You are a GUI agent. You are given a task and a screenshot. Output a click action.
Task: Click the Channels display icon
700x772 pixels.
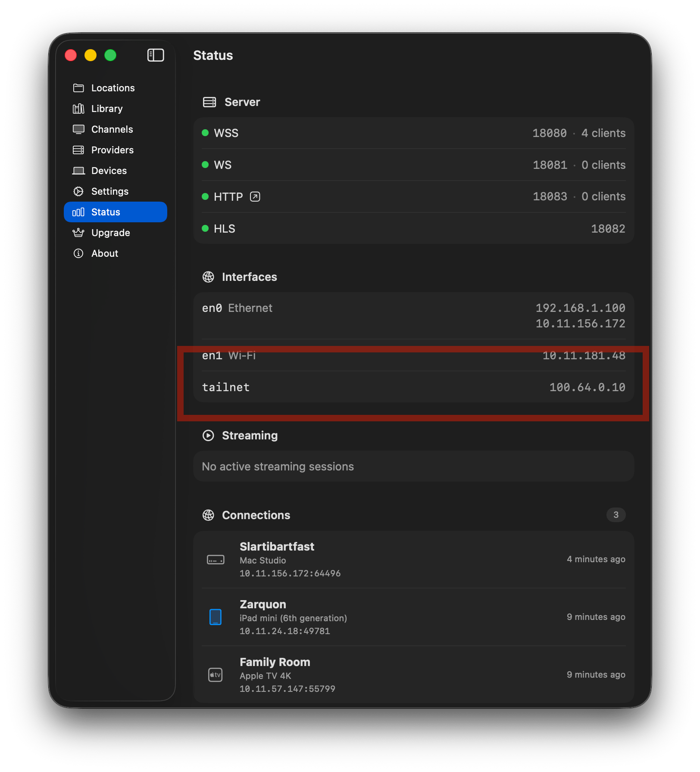tap(78, 129)
